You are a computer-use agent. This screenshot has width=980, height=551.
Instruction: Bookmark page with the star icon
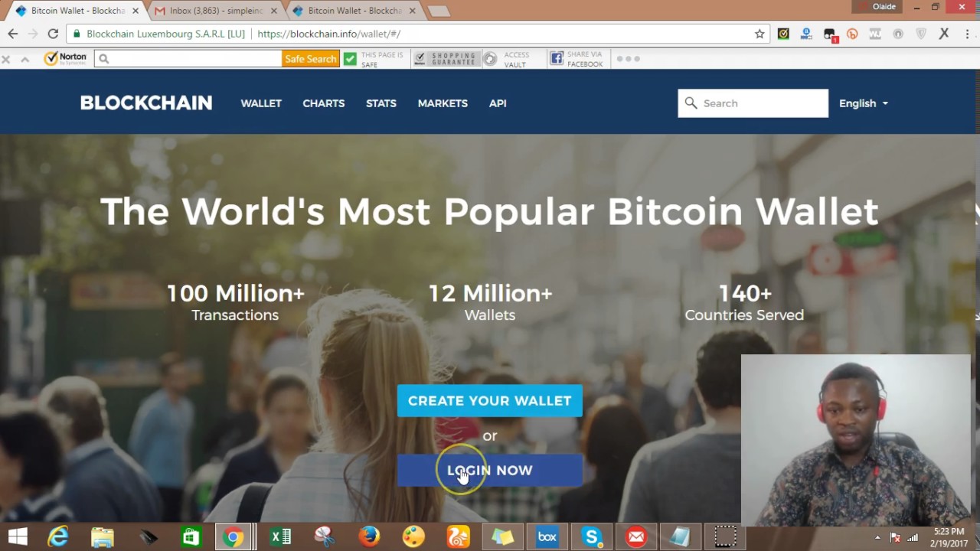pyautogui.click(x=759, y=34)
